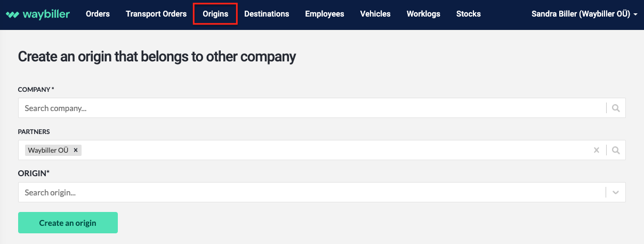Select the Origins tab
Viewport: 644px width, 244px height.
(215, 14)
